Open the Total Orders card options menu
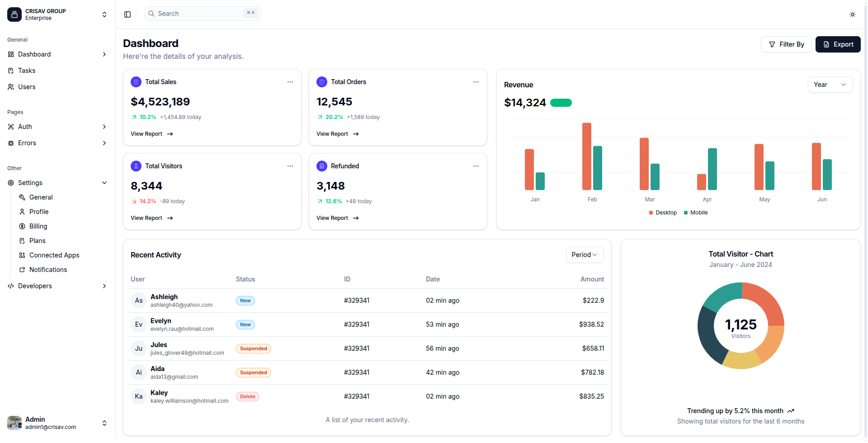 coord(476,82)
